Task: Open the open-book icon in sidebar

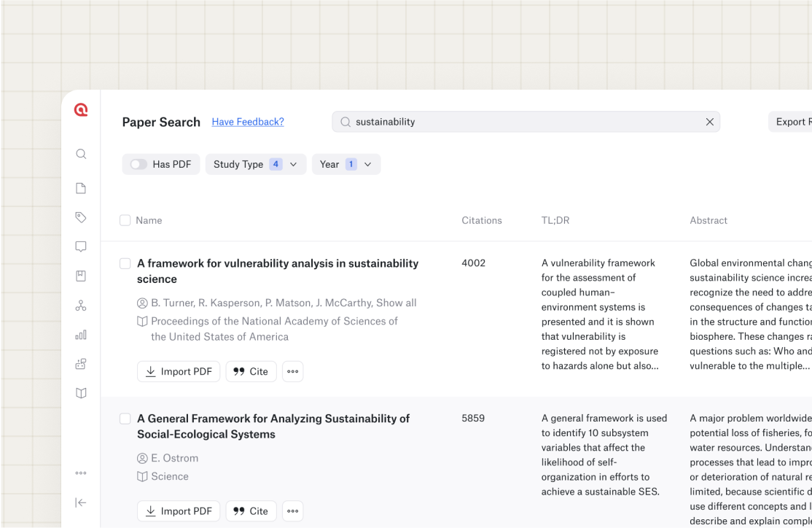Action: point(81,393)
